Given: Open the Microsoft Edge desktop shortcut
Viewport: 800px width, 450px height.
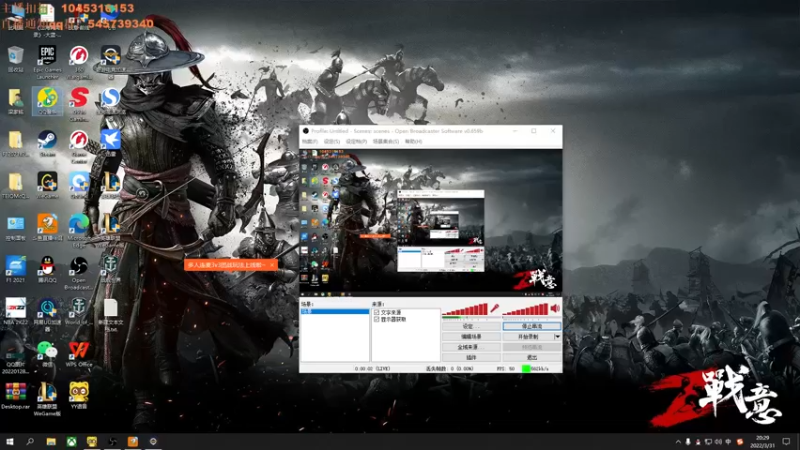Looking at the screenshot, I should coord(79,230).
